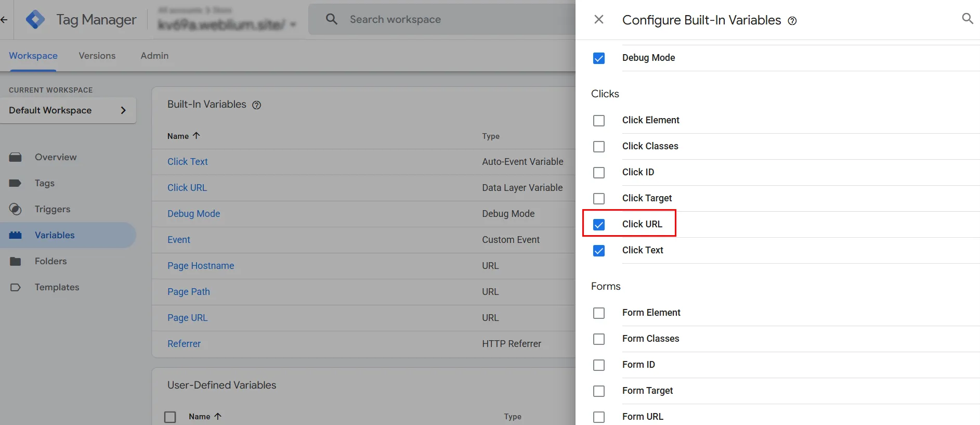The height and width of the screenshot is (425, 980).
Task: Click the Tag Manager logo icon
Action: click(35, 20)
